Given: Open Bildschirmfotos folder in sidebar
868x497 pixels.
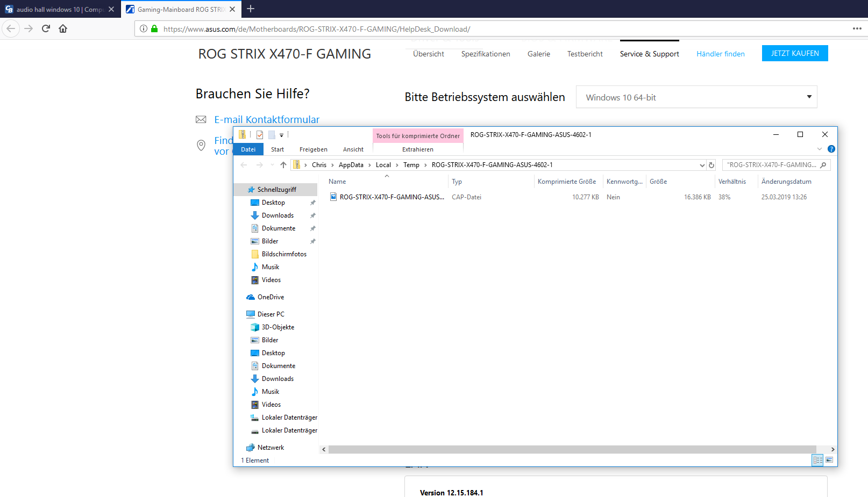Looking at the screenshot, I should coord(284,254).
